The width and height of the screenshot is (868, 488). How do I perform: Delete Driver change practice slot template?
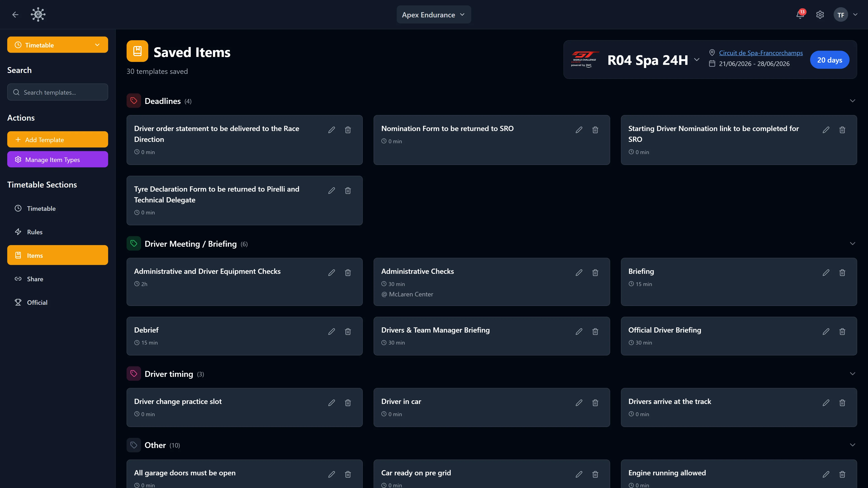pyautogui.click(x=348, y=403)
